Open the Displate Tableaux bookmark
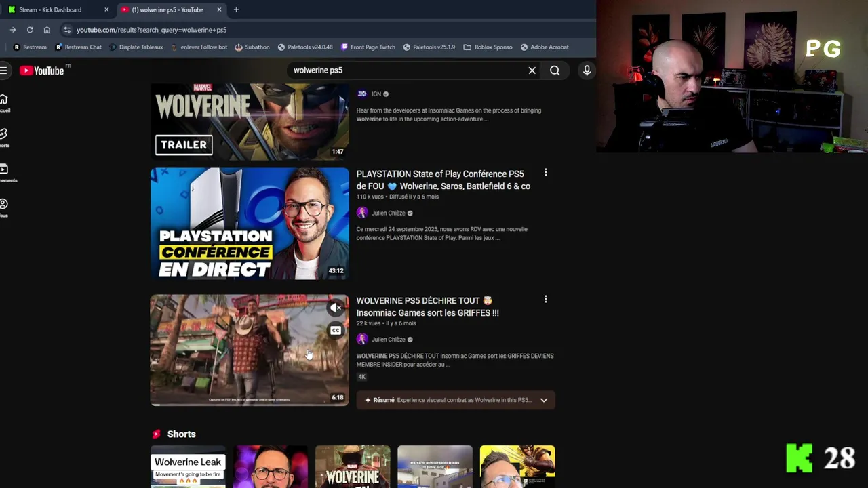This screenshot has height=488, width=868. coord(136,47)
